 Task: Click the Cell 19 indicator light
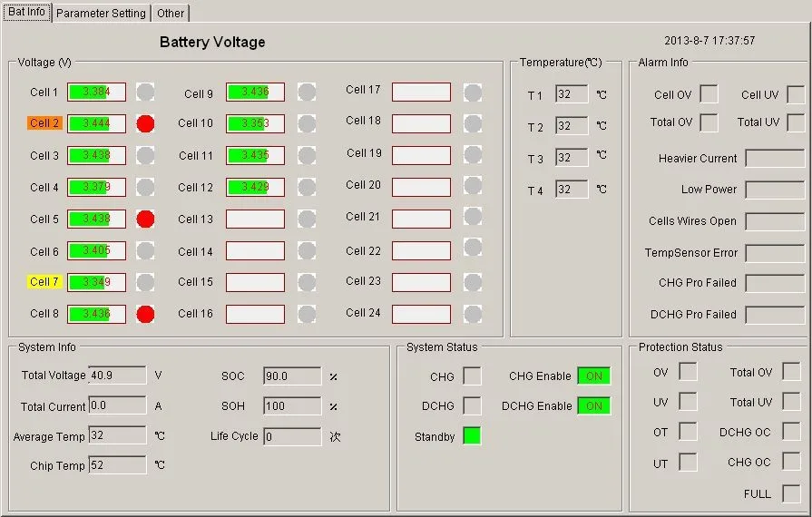click(473, 155)
